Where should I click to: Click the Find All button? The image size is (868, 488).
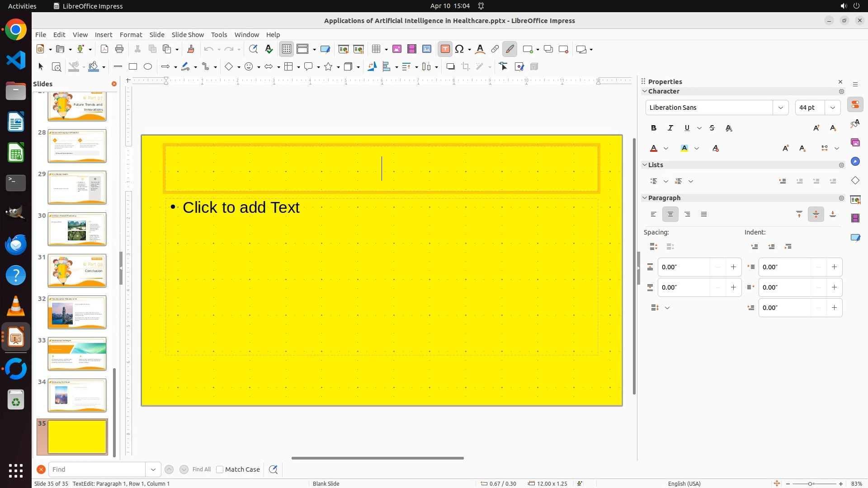201,469
